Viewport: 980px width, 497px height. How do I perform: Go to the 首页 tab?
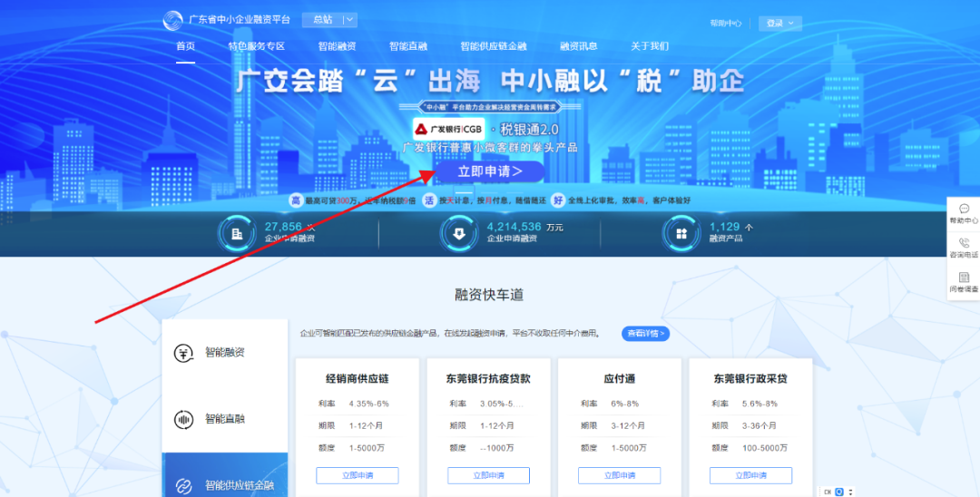(x=185, y=46)
